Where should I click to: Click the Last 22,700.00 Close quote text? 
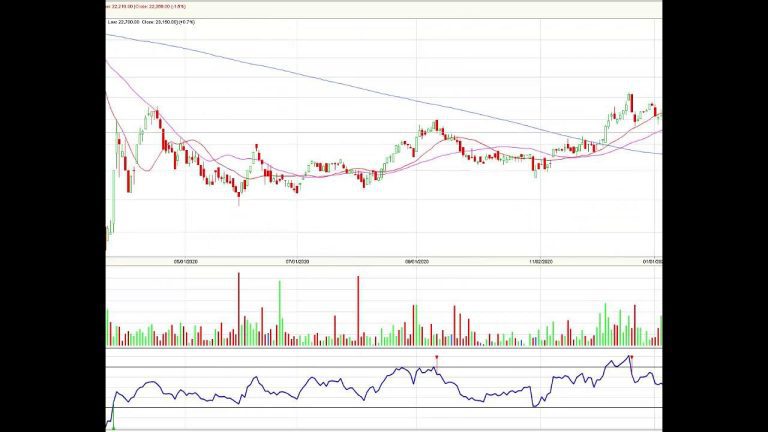click(x=151, y=22)
